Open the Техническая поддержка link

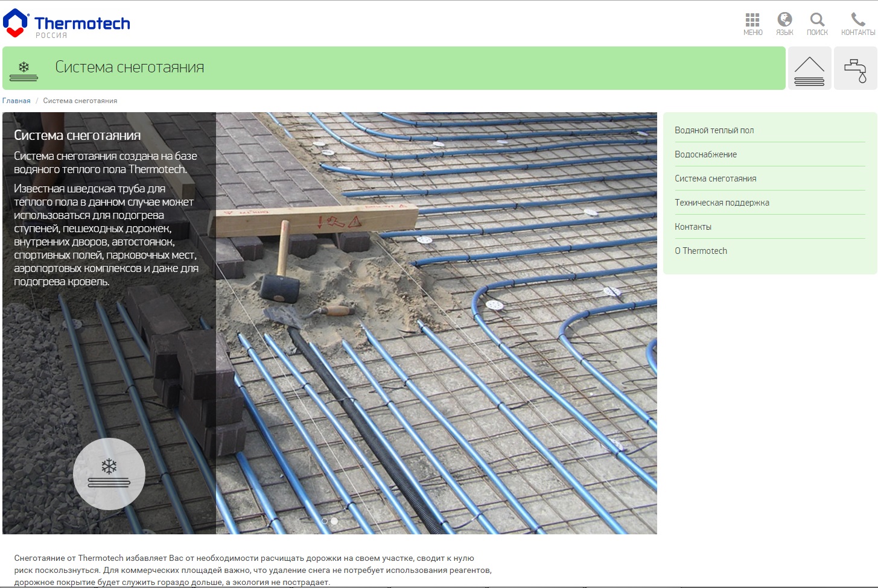(x=722, y=203)
